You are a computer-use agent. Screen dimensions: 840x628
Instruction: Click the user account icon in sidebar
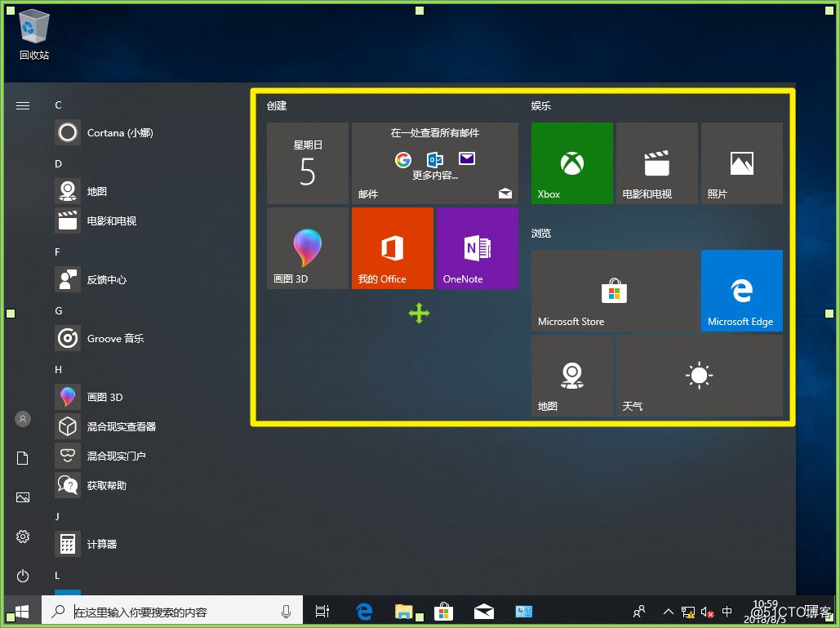(23, 419)
